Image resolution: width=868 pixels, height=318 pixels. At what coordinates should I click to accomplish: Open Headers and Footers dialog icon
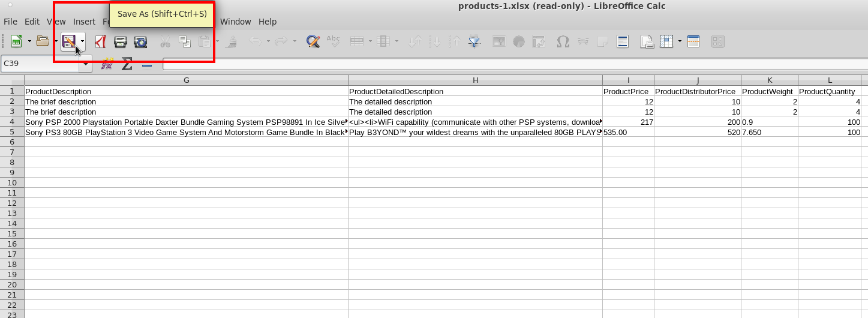623,41
